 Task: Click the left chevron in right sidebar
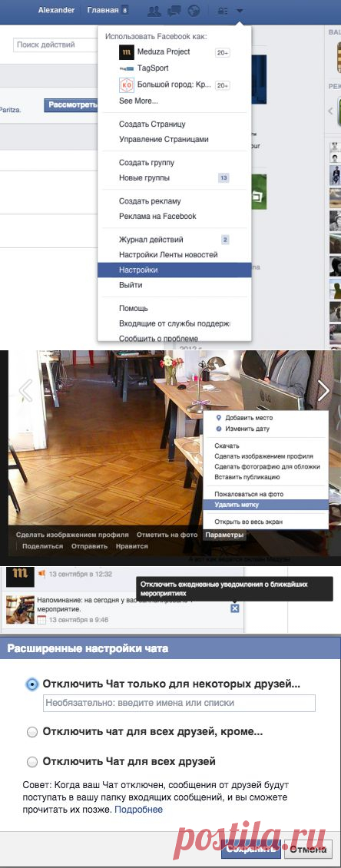click(331, 110)
